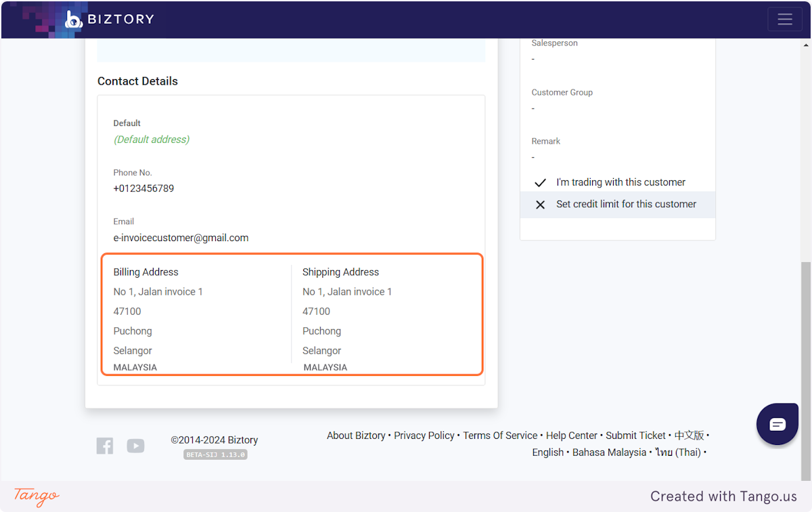
Task: Click "Set credit limit for this customer" label
Action: pyautogui.click(x=626, y=204)
